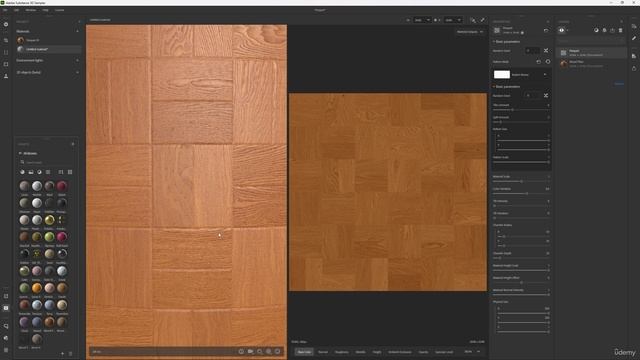
Task: Randomize the first Random Seed value
Action: click(x=546, y=51)
